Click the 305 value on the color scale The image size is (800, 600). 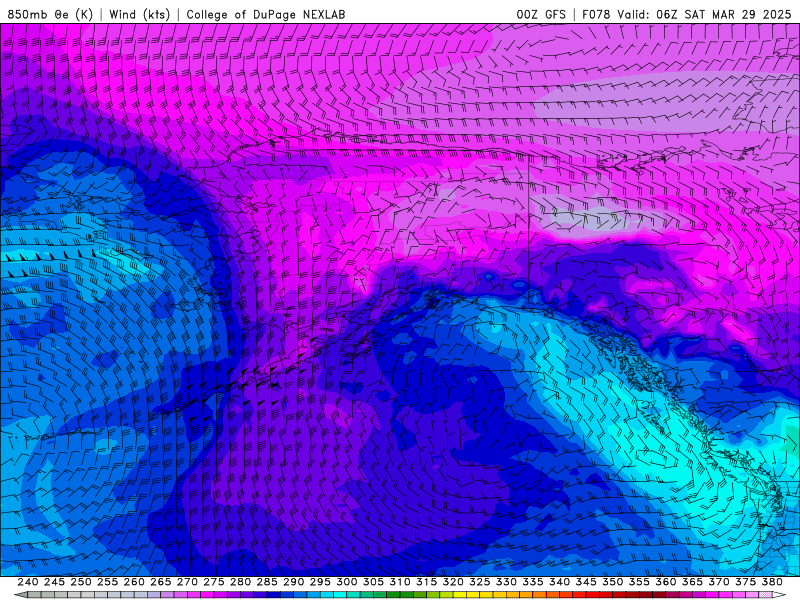[x=373, y=582]
